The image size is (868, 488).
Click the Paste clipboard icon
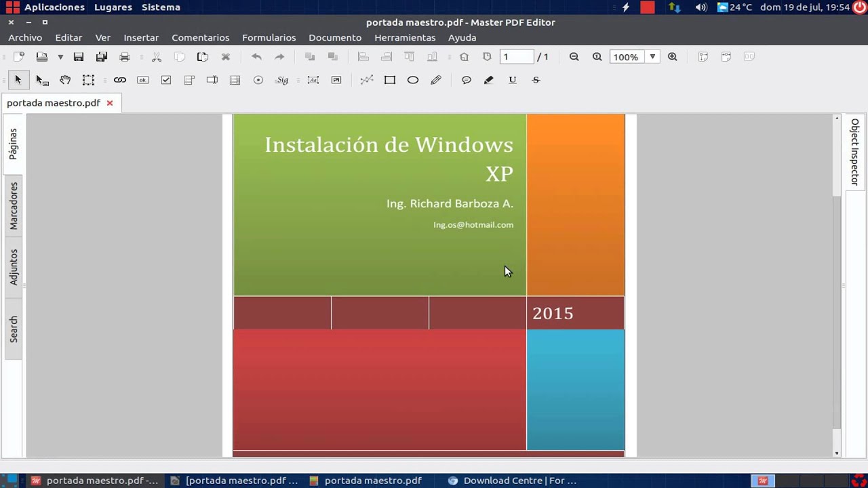(203, 57)
